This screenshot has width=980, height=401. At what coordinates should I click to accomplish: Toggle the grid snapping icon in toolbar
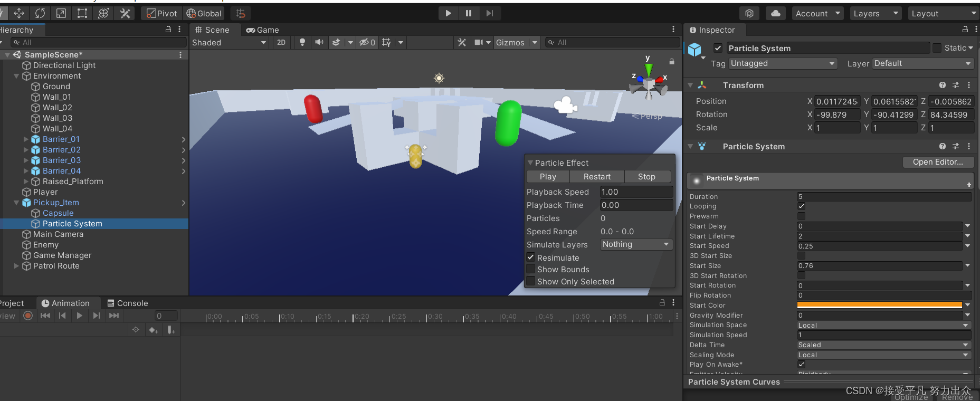pos(241,13)
